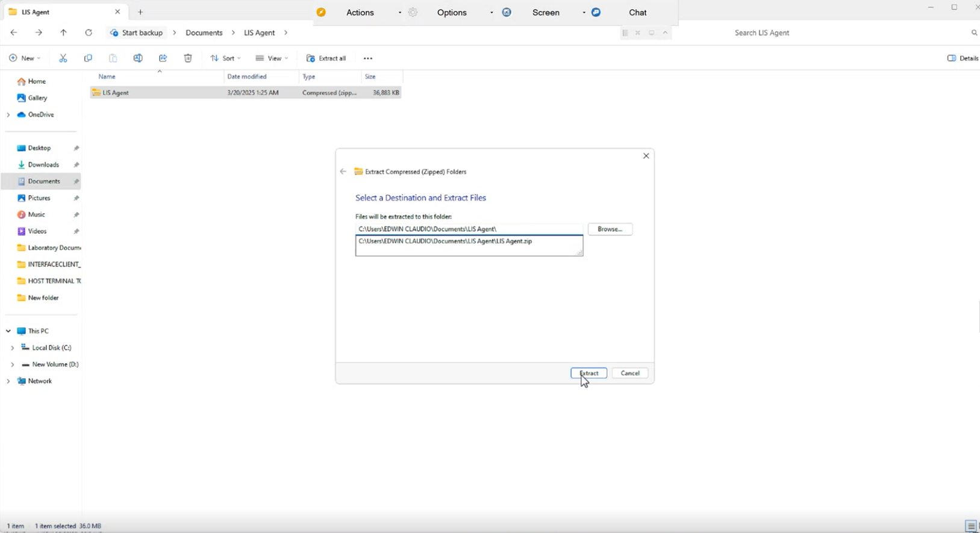Open the INTERFACECLIENT_ folder in sidebar
The image size is (980, 533).
(x=48, y=264)
